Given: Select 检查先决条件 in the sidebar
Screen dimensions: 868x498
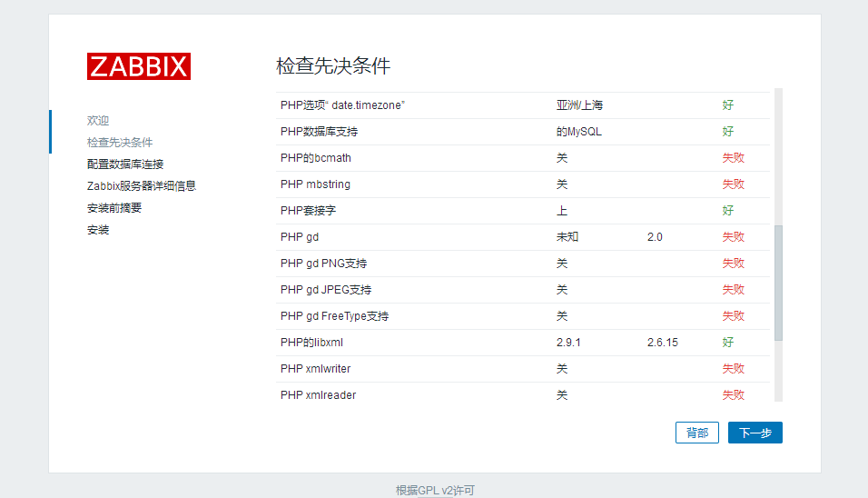Looking at the screenshot, I should coord(120,142).
